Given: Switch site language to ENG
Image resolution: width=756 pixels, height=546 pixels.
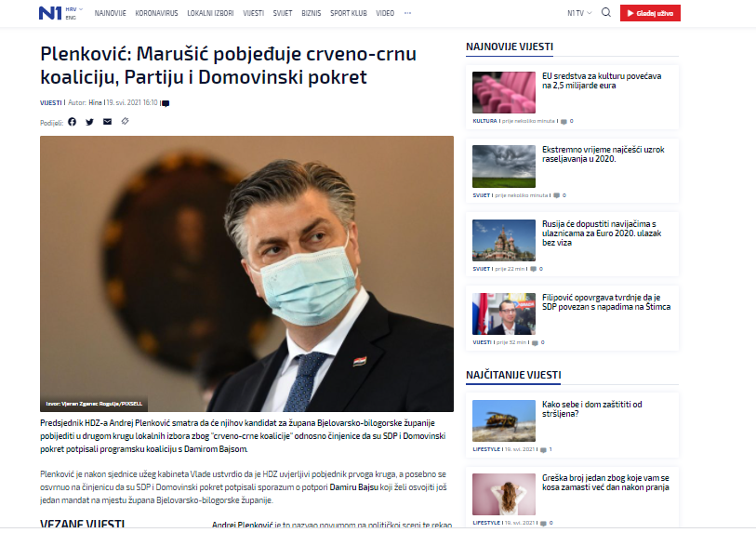Looking at the screenshot, I should pyautogui.click(x=71, y=18).
